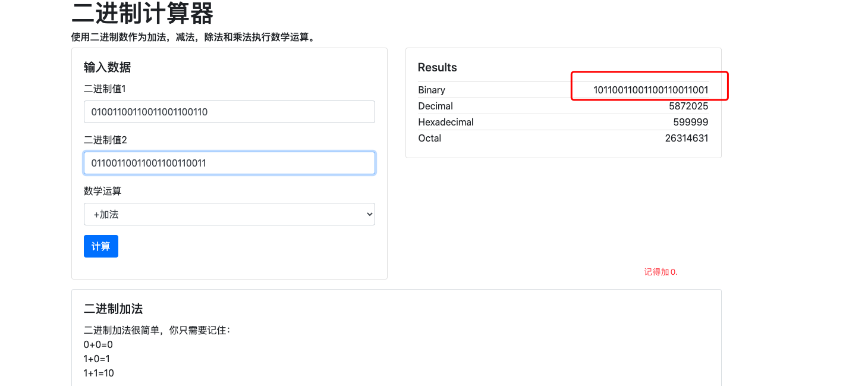This screenshot has height=386, width=868.
Task: Click the sentence 二进制加法很简单，你只需要记住
Action: point(157,331)
